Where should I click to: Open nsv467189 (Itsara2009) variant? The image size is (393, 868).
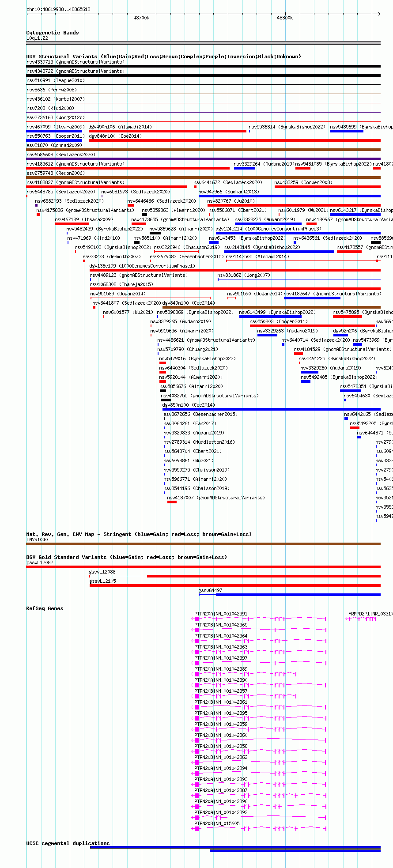[x=84, y=219]
